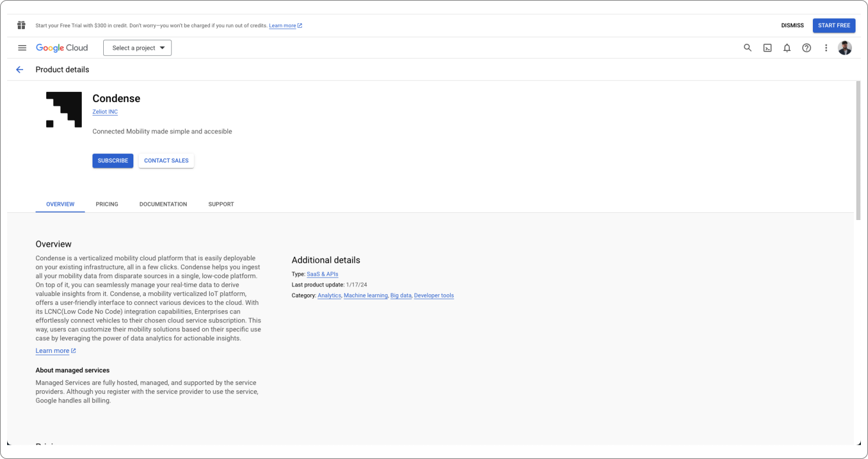Click the Condense product logo thumbnail
The image size is (868, 459).
[64, 110]
